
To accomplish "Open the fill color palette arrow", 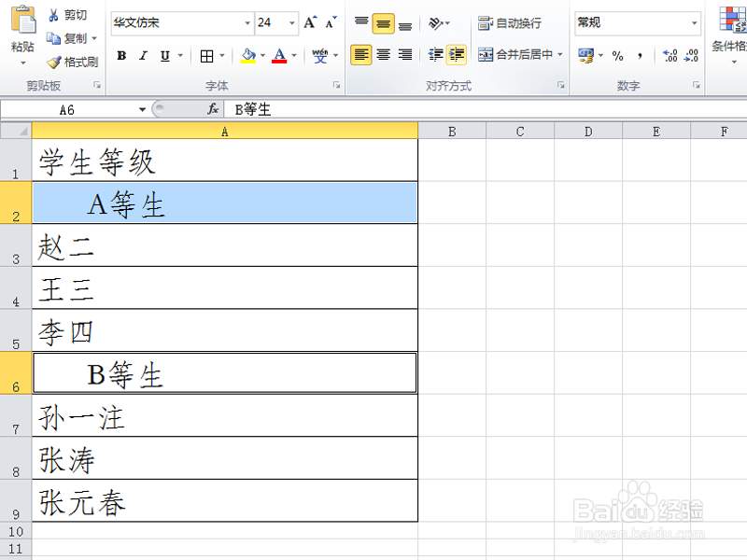I will [262, 56].
